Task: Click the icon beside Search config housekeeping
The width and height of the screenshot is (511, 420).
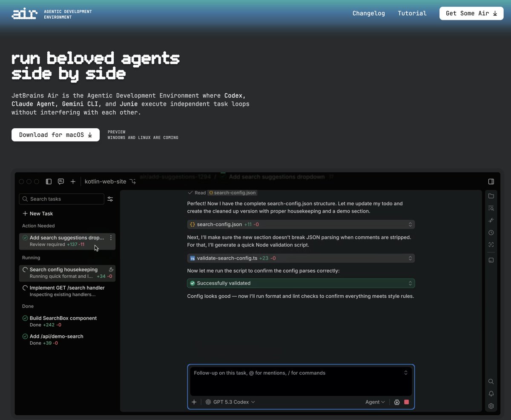Action: 111,269
